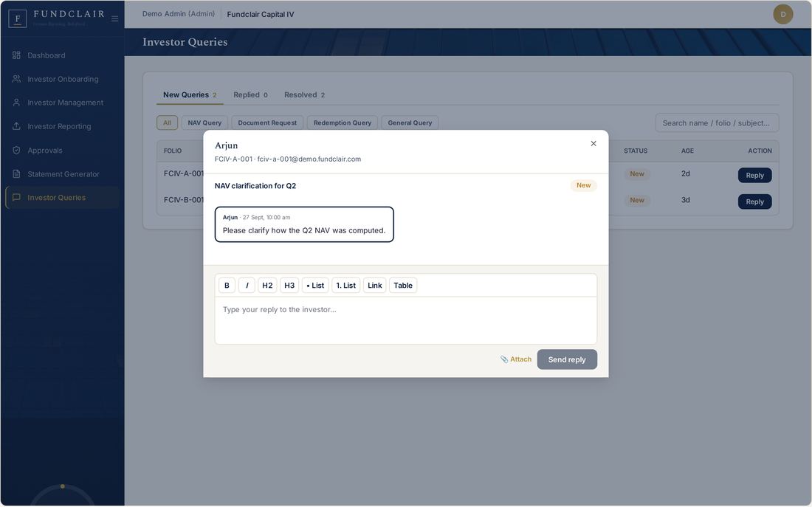Focus the reply text area
This screenshot has width=812, height=507.
[406, 320]
